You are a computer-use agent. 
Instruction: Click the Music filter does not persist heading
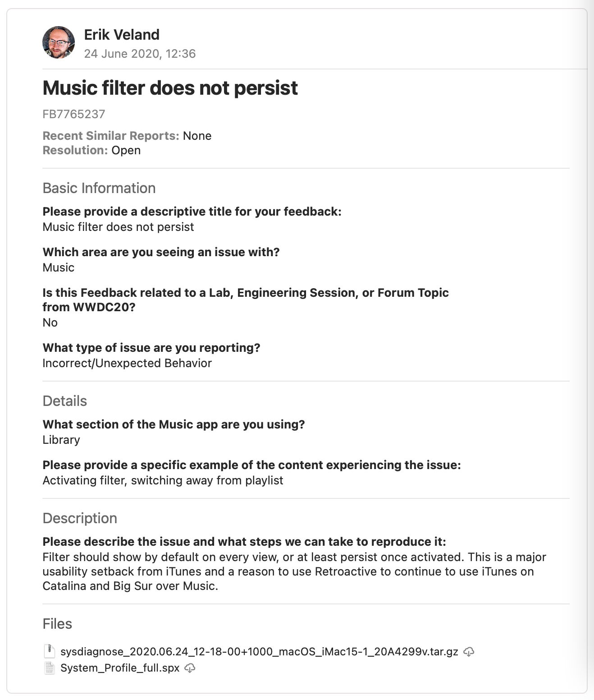point(170,88)
